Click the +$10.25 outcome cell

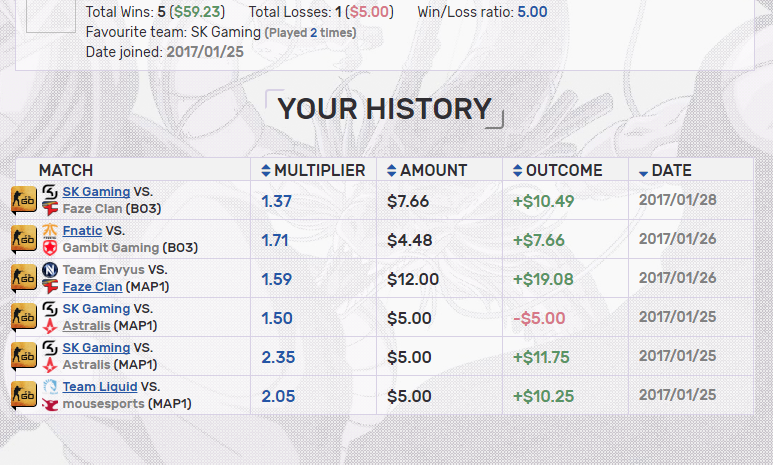coord(543,396)
